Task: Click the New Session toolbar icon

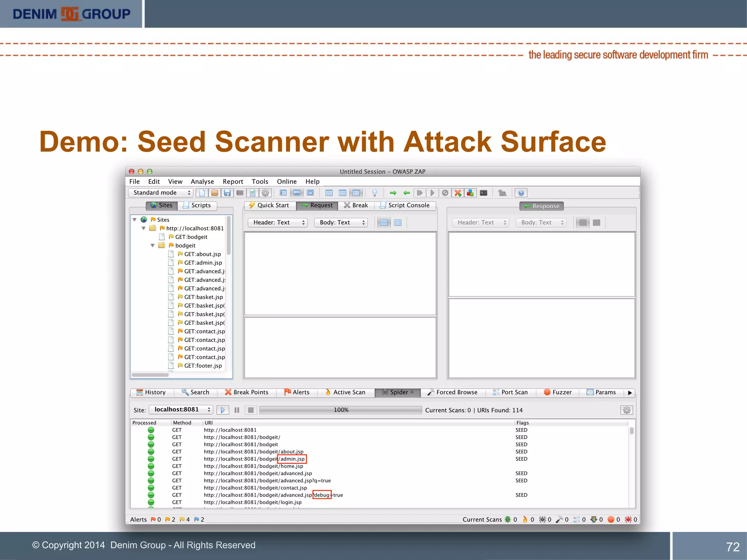Action: (202, 193)
